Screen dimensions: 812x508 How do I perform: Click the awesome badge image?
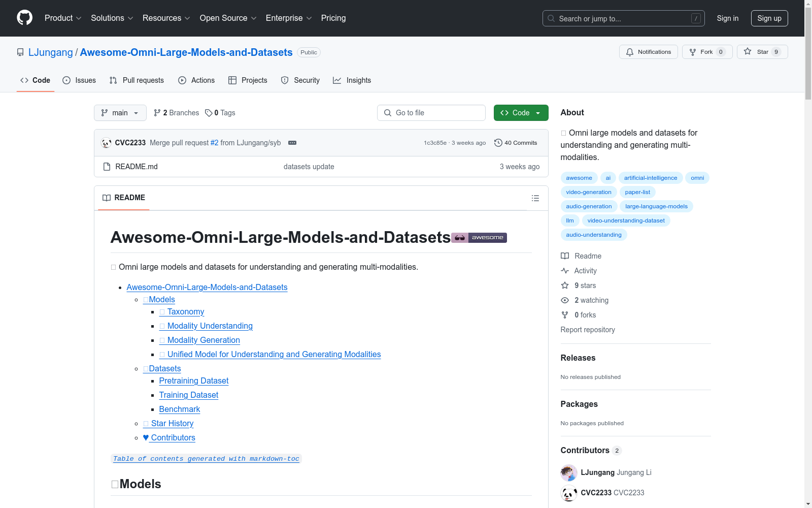479,237
